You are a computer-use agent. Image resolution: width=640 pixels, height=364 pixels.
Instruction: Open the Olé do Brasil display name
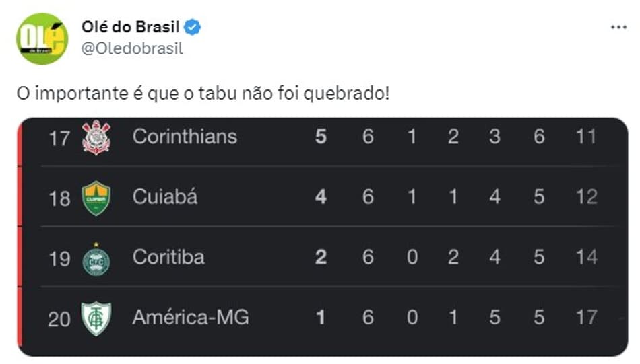click(x=131, y=27)
